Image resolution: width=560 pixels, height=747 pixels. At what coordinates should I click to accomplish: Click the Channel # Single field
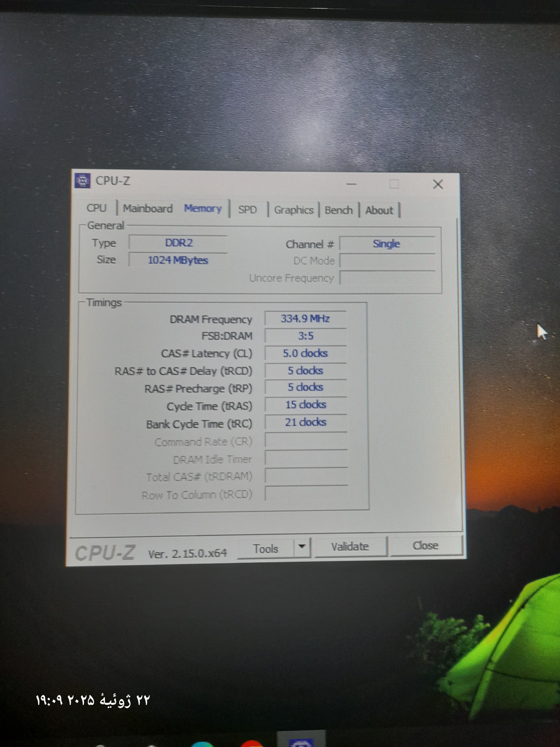386,244
